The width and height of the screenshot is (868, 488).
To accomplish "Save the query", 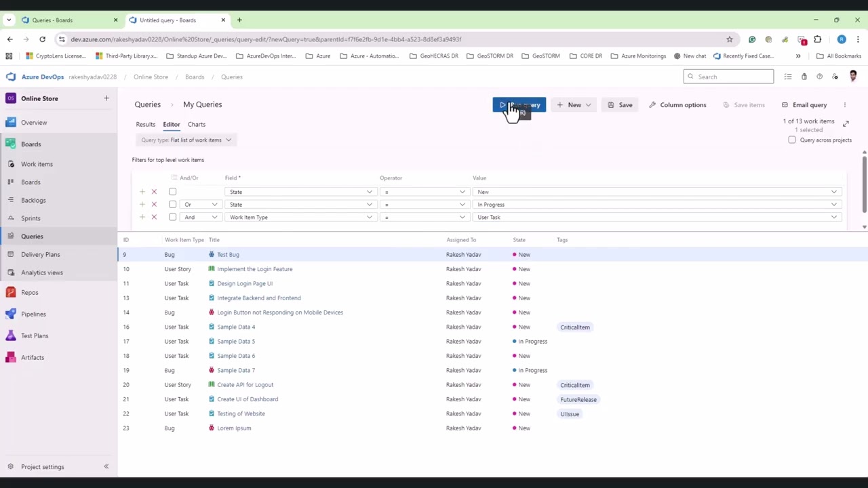I will pos(620,105).
